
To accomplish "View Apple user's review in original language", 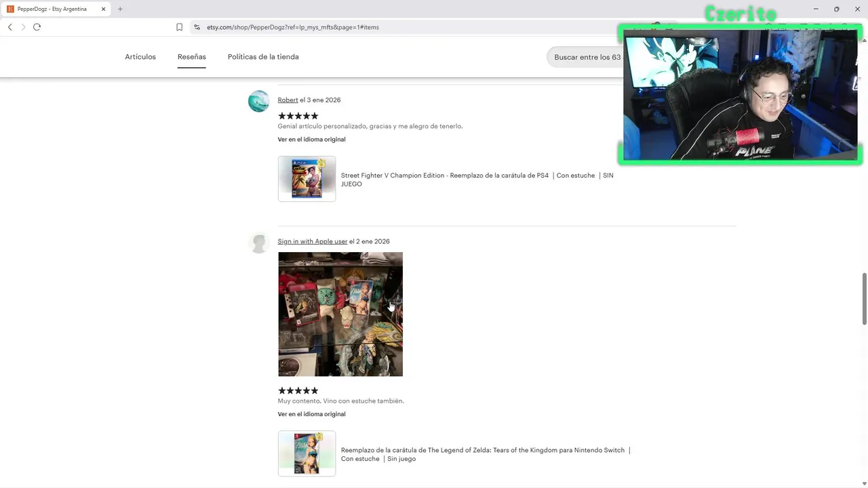I will (x=311, y=414).
